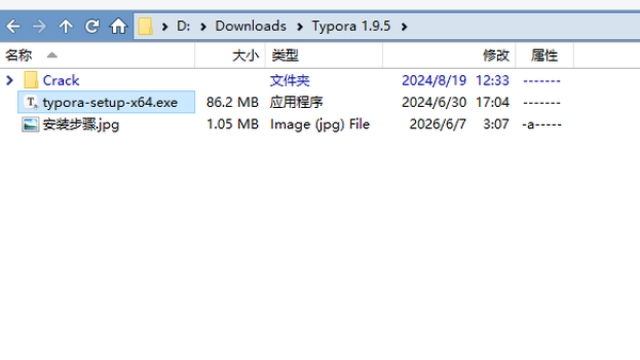This screenshot has height=360, width=640.
Task: Open the Home location
Action: pos(118,27)
